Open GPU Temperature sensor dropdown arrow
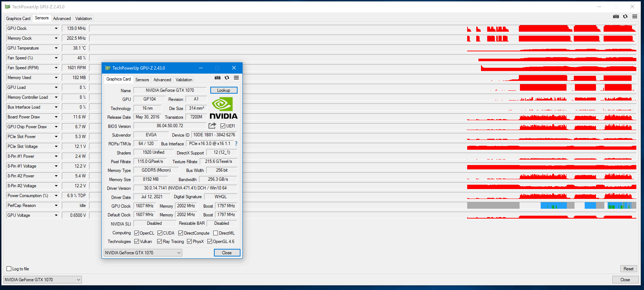644x290 pixels. [56, 48]
